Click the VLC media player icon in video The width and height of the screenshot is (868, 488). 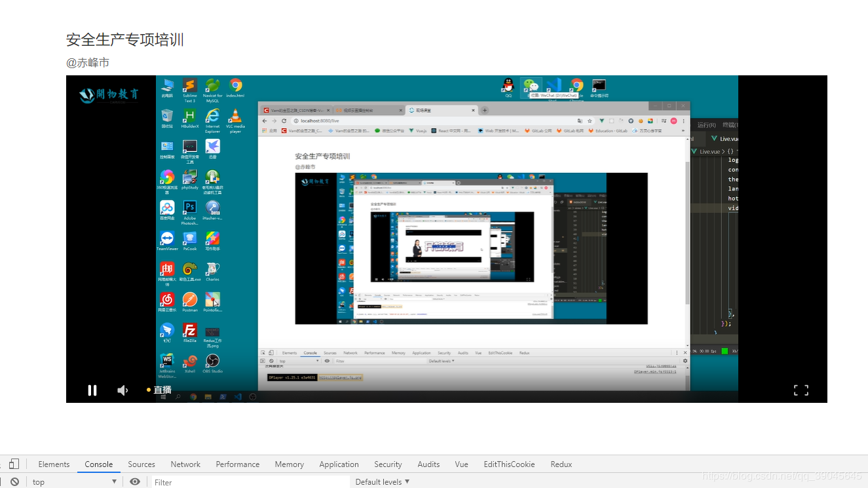pos(235,121)
